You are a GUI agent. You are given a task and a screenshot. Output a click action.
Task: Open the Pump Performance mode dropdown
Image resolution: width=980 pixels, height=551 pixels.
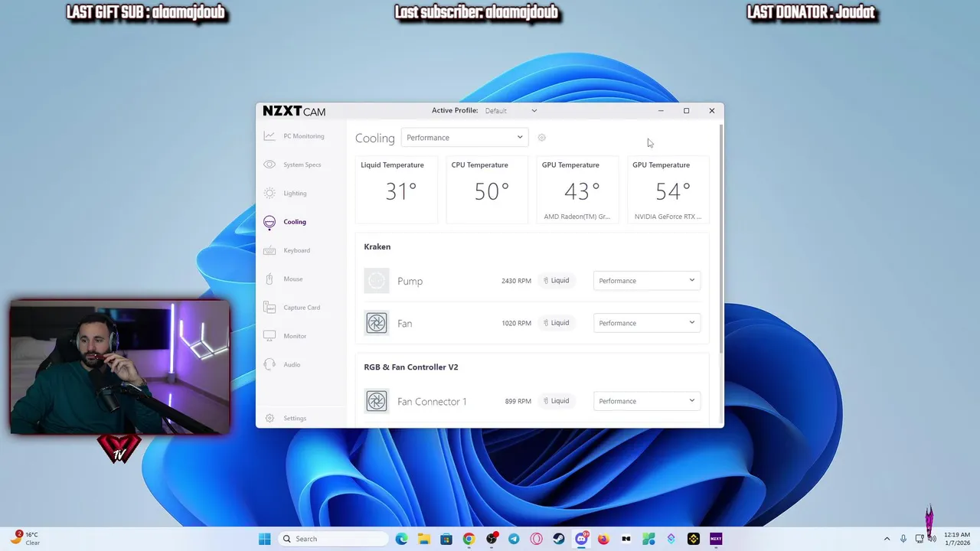coord(647,281)
